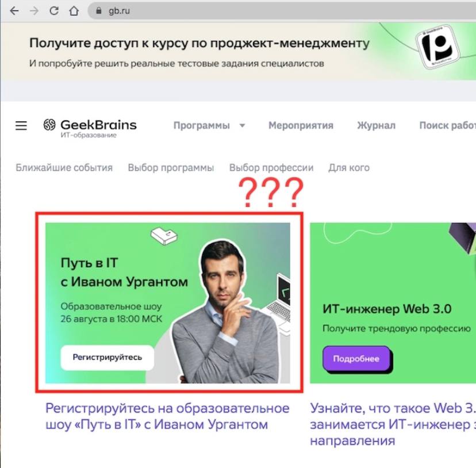The image size is (476, 468).
Task: Open Мероприятия in the navigation
Action: (x=301, y=125)
